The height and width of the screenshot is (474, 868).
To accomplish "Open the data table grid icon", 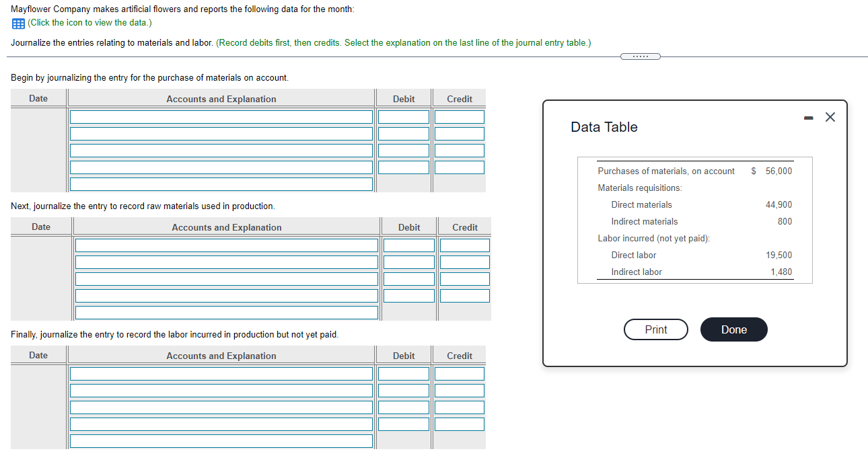I will click(17, 23).
